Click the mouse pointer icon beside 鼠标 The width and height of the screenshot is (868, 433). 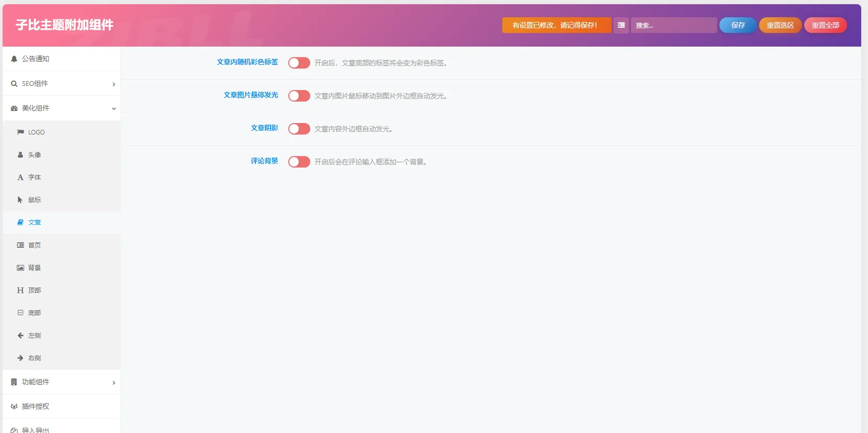[x=20, y=200]
